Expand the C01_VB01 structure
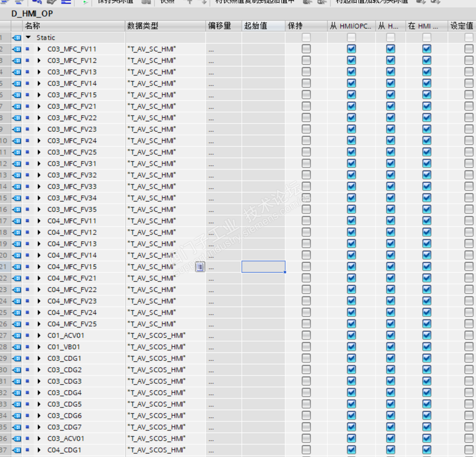Viewport: 476px width, 457px height. (x=39, y=347)
